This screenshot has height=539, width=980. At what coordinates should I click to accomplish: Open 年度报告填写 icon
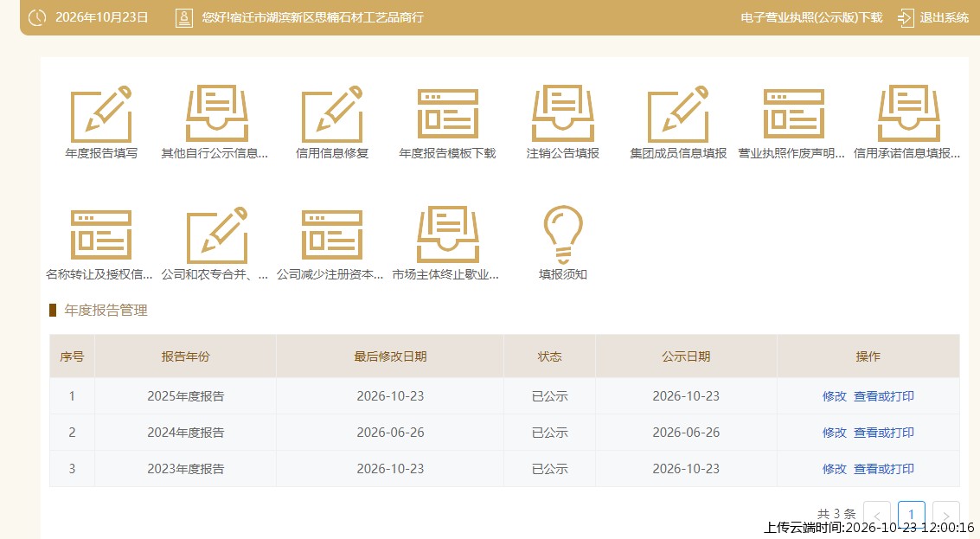click(x=101, y=114)
